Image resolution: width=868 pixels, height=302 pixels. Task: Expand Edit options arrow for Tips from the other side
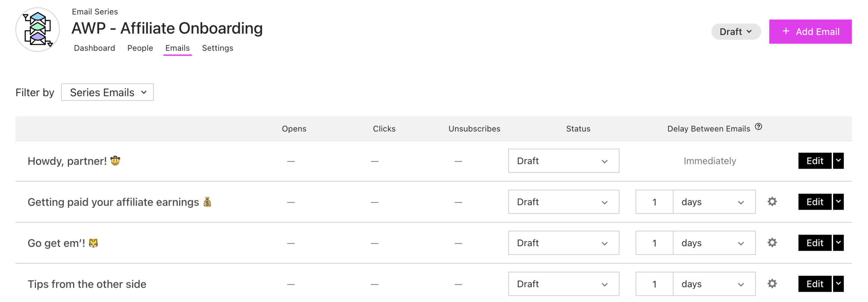point(838,284)
